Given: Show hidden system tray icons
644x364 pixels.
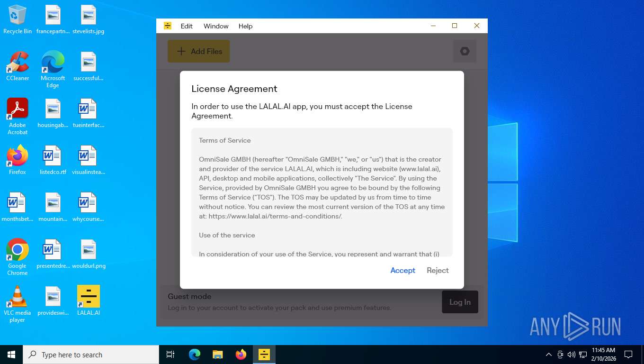Looking at the screenshot, I should click(549, 355).
